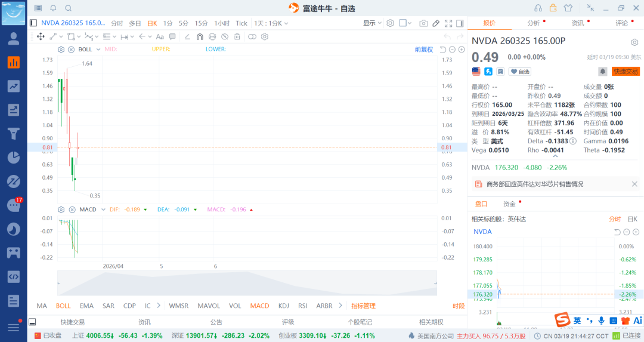
Task: Expand the MACD indicator dropdown
Action: click(103, 209)
